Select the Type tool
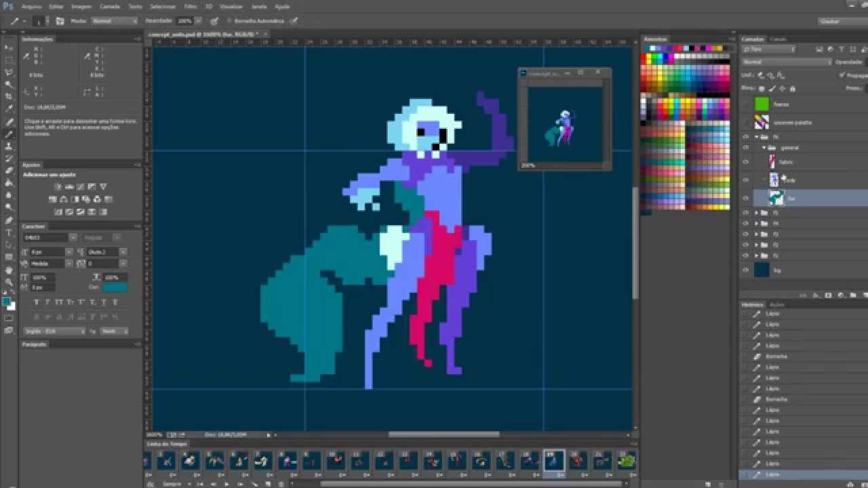The height and width of the screenshot is (488, 868). click(x=9, y=232)
